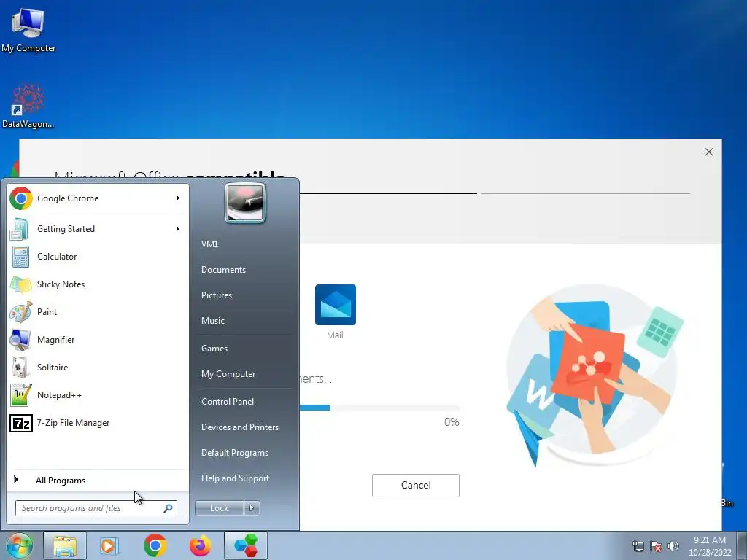Open Default Programs
The height and width of the screenshot is (560, 747).
pos(234,453)
